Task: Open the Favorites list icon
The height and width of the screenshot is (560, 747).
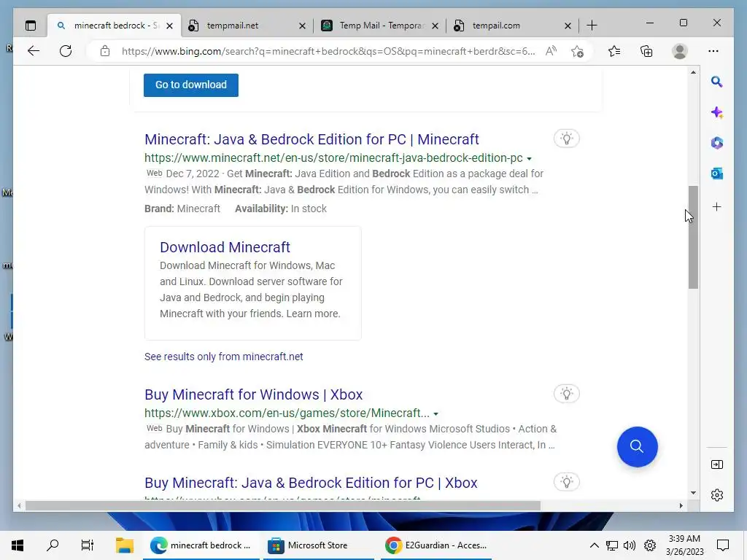Action: 614,51
